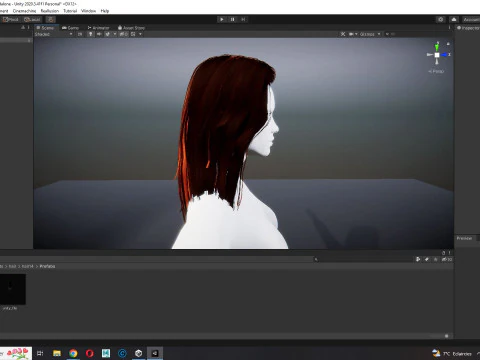Open the weather widget in system tray
480x360 pixels.
[x=452, y=353]
